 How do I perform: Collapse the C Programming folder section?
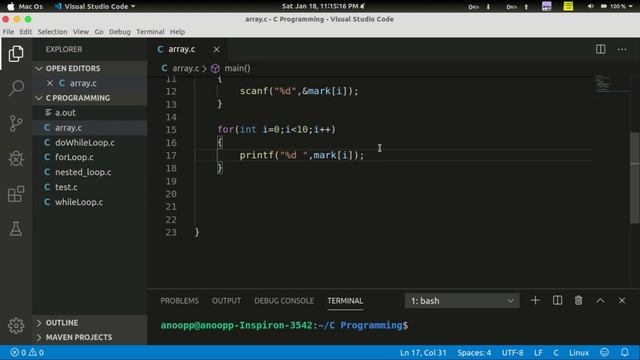(x=90, y=98)
